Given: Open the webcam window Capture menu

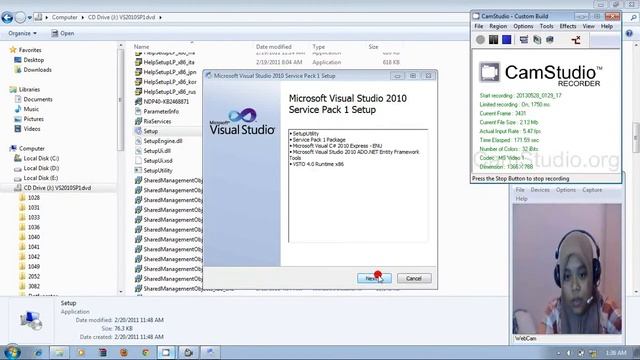Looking at the screenshot, I should [x=592, y=190].
